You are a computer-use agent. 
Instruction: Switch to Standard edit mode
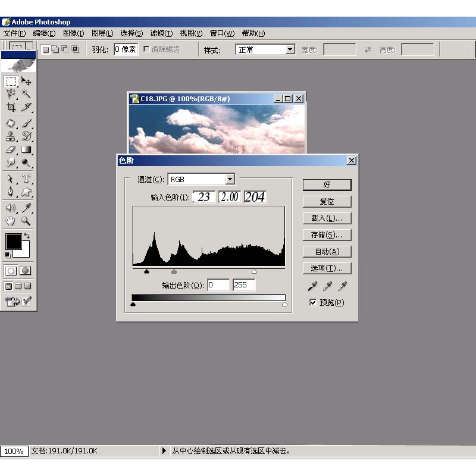[x=11, y=271]
